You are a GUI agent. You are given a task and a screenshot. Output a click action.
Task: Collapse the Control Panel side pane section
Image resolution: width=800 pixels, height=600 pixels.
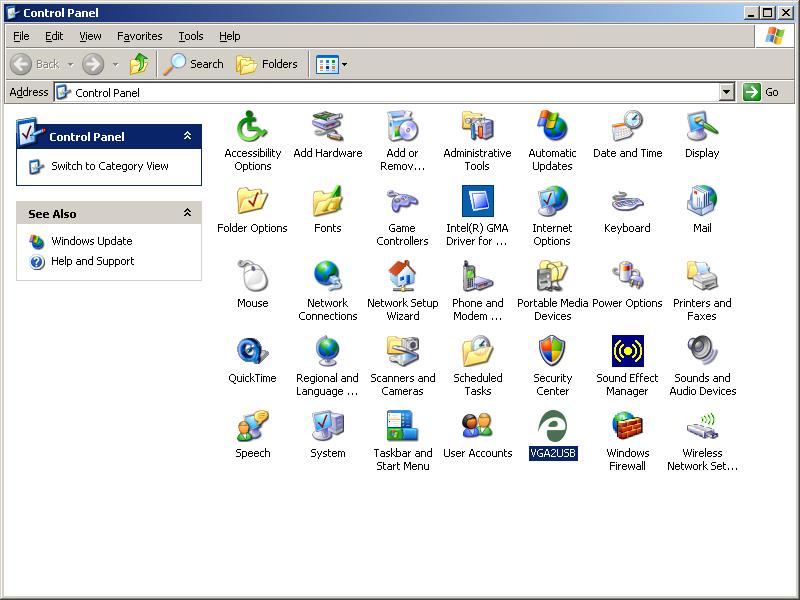point(187,136)
